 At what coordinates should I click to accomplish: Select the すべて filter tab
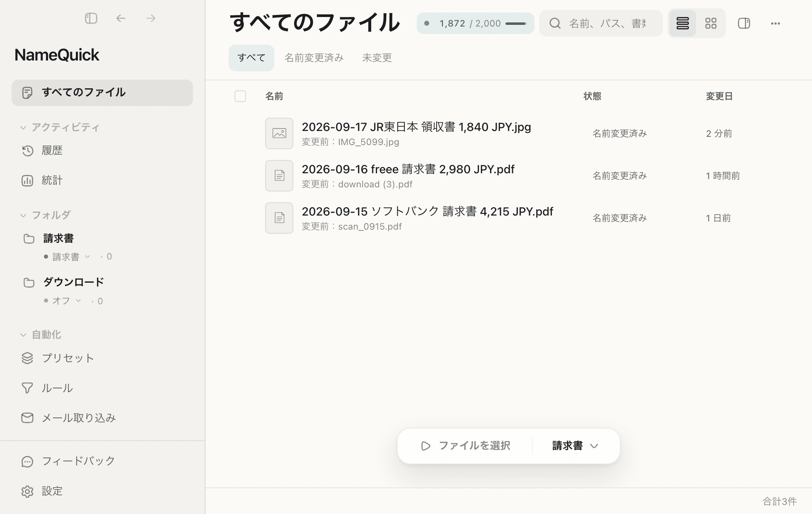pos(251,58)
